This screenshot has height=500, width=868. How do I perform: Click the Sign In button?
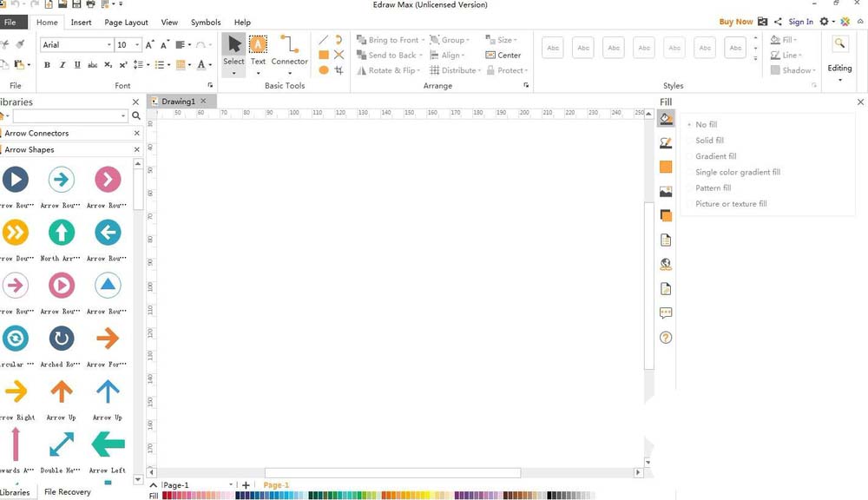click(x=800, y=22)
